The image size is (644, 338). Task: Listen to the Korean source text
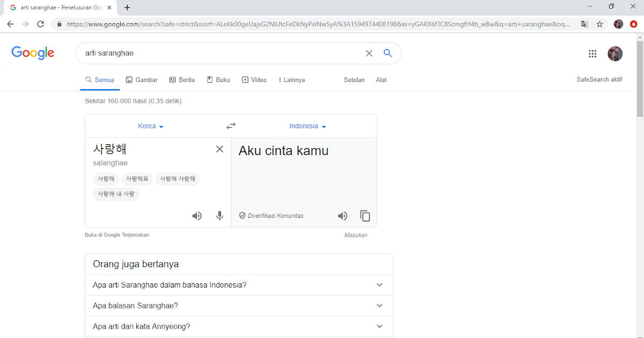click(197, 216)
